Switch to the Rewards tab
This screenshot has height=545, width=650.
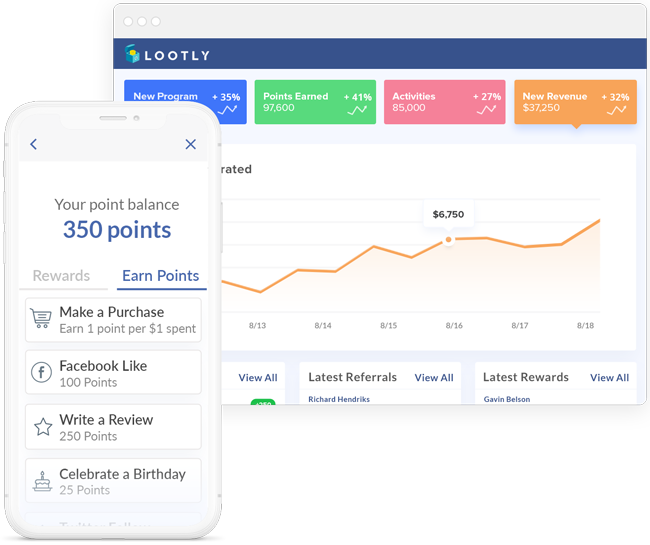coord(61,276)
